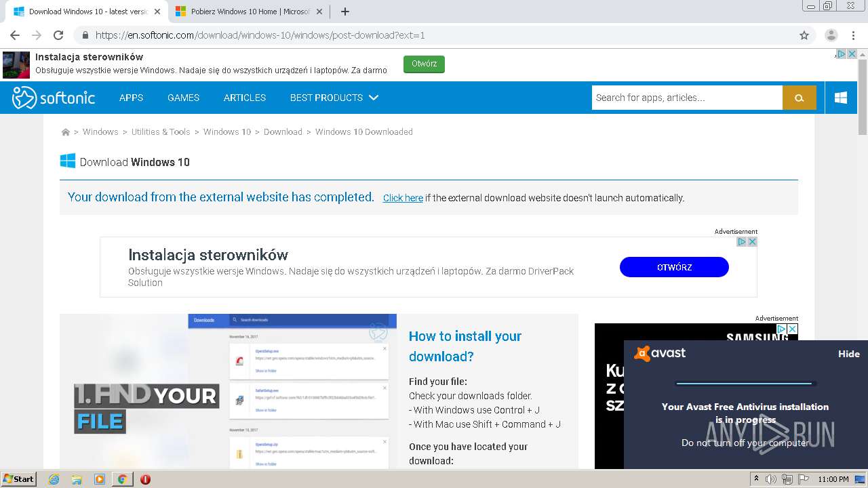Close the 'Pobierz Windows 10 Home' tab

click(319, 12)
